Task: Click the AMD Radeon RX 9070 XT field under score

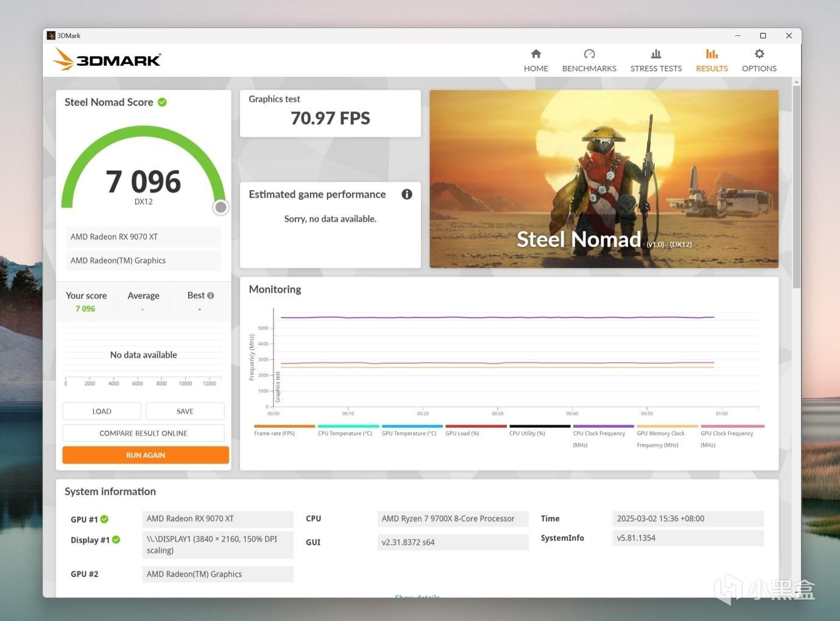Action: coord(143,237)
